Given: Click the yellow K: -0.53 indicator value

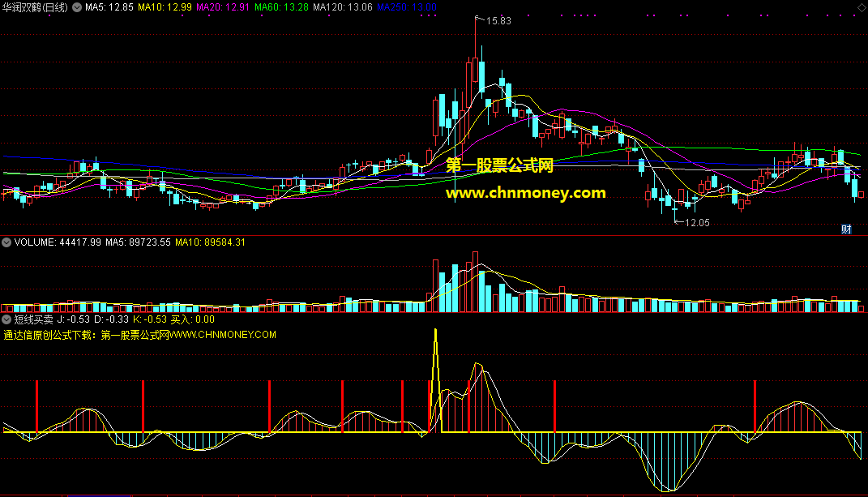Looking at the screenshot, I should coord(150,319).
